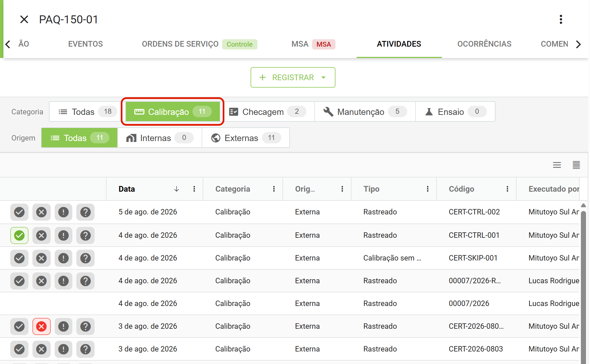
Task: Open the REGISTRAR dropdown button
Action: tap(293, 77)
